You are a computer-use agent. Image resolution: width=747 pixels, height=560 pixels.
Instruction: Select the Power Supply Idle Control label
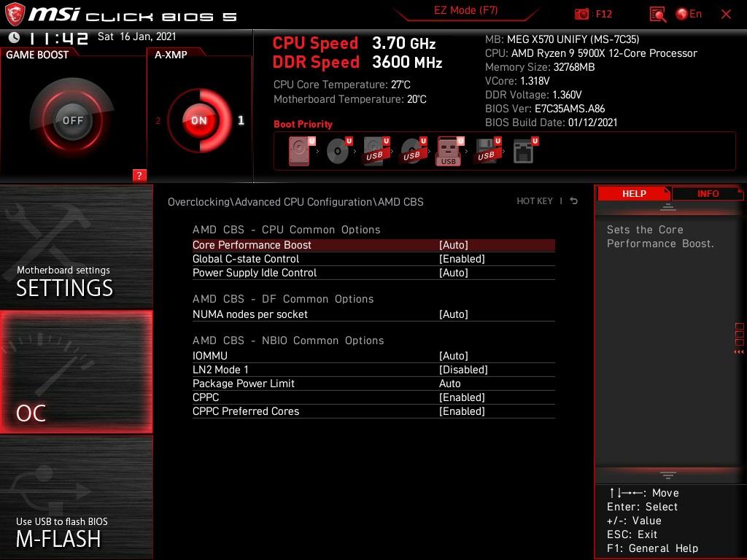[255, 273]
